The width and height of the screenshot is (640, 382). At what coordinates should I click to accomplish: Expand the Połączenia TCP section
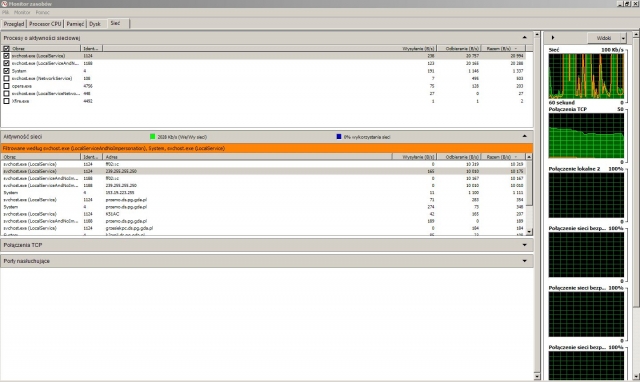[x=524, y=245]
